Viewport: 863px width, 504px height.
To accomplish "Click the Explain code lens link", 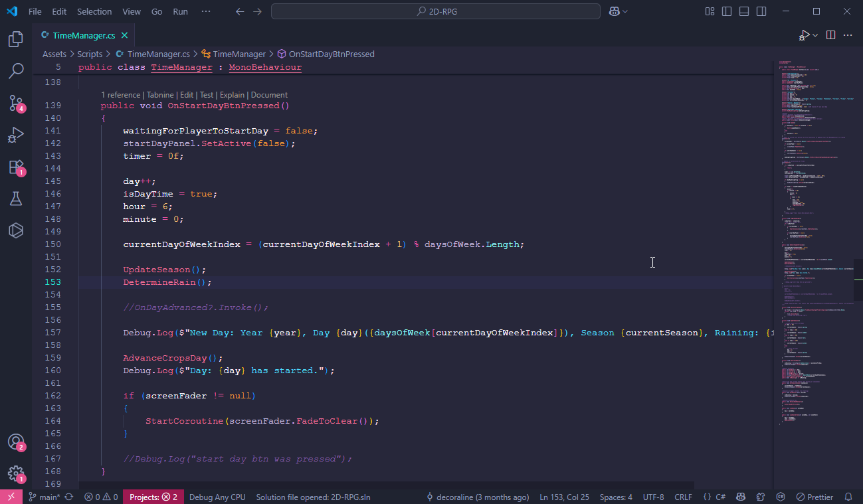I will click(x=232, y=95).
